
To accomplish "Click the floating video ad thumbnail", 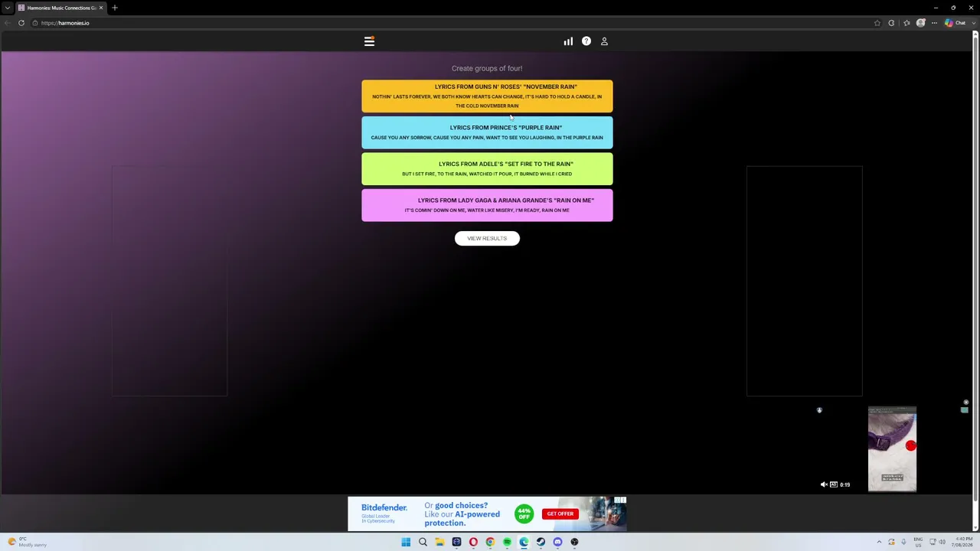I will pos(892,449).
